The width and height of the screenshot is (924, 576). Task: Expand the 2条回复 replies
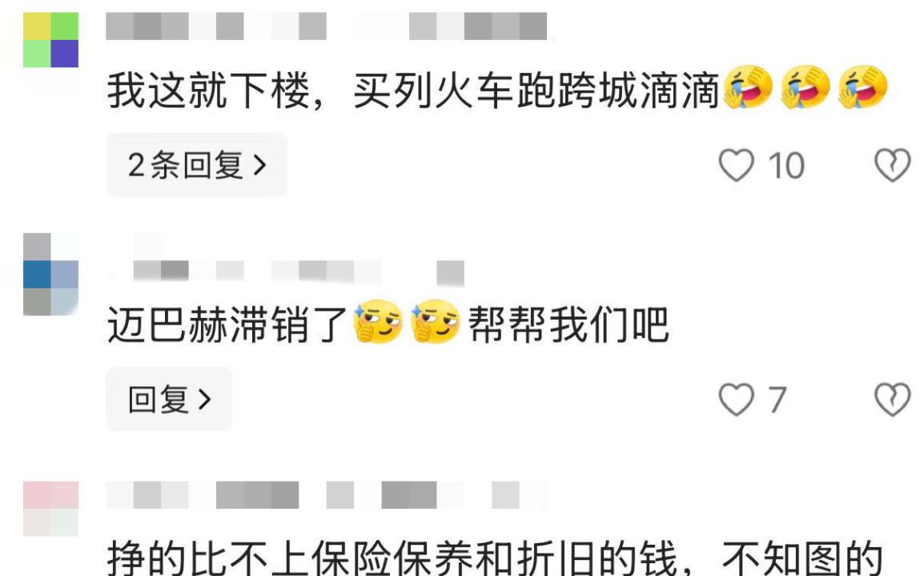(x=196, y=164)
